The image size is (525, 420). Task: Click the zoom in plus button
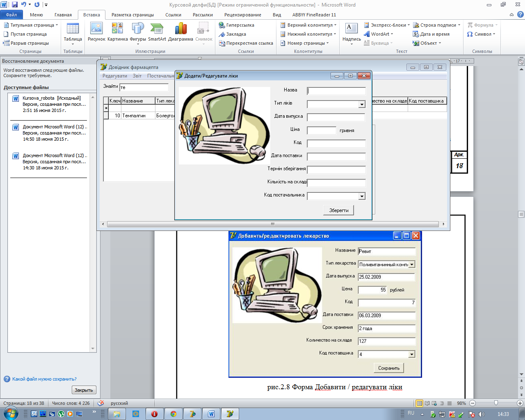(x=520, y=403)
